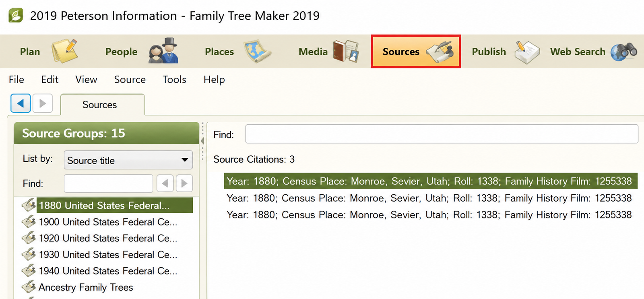Open the Plan workspace notepad icon
644x299 pixels.
[x=64, y=51]
